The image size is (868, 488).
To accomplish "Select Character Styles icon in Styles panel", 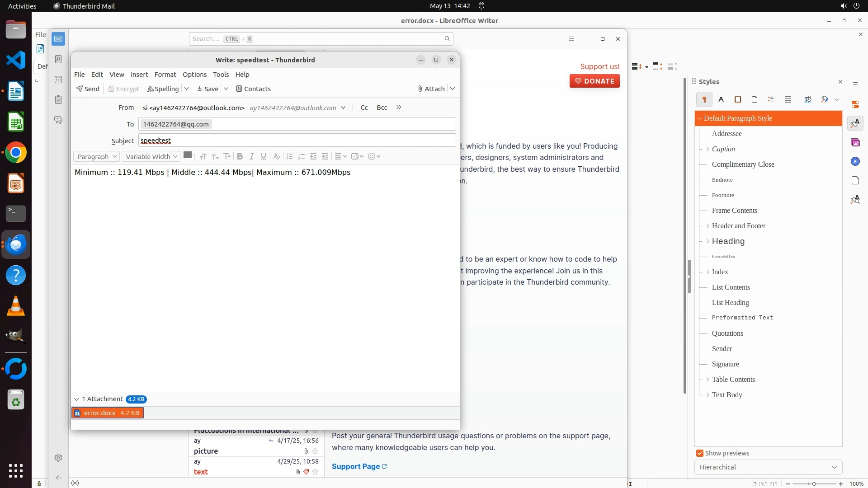I will tap(721, 99).
